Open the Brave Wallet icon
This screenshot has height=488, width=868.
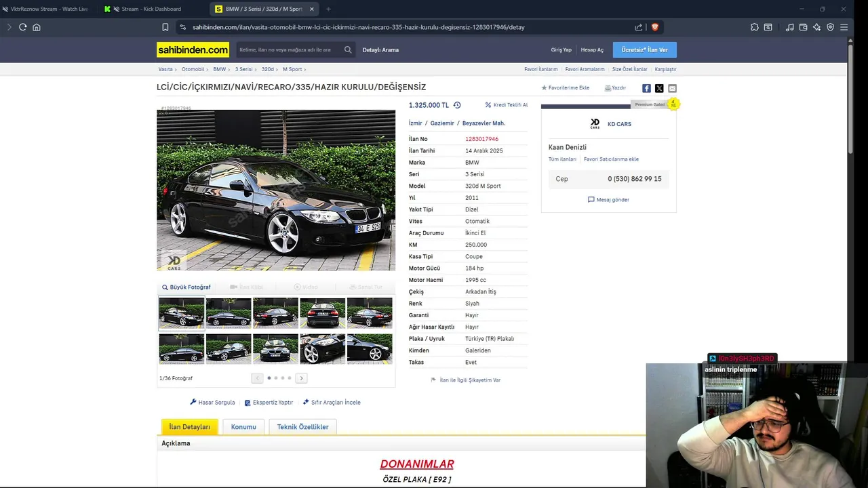[x=804, y=27]
